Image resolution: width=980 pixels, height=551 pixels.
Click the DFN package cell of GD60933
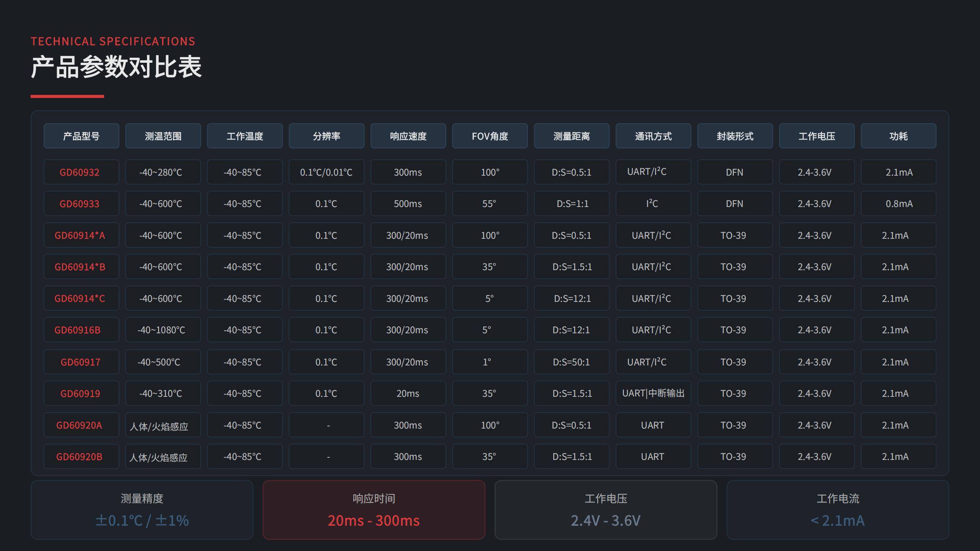735,204
